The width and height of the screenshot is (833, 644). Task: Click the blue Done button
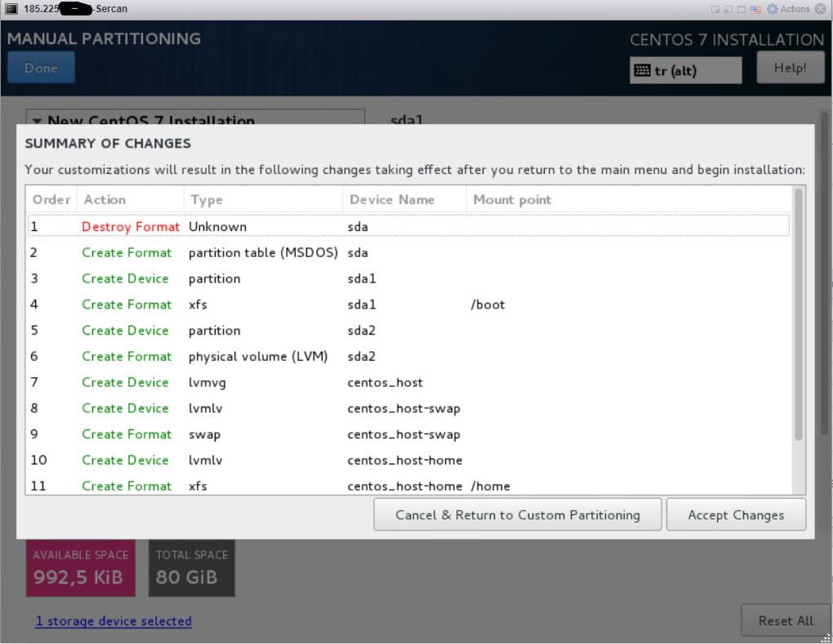click(41, 68)
